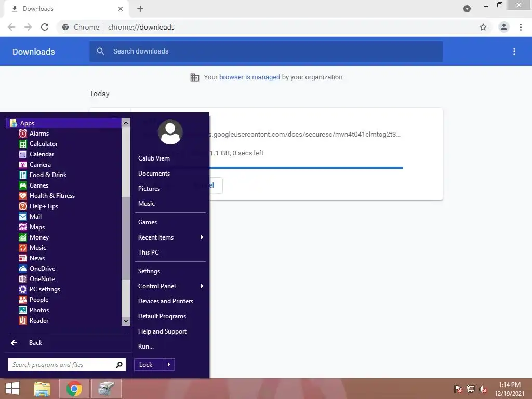Open Calub Viem user folder

coord(154,158)
